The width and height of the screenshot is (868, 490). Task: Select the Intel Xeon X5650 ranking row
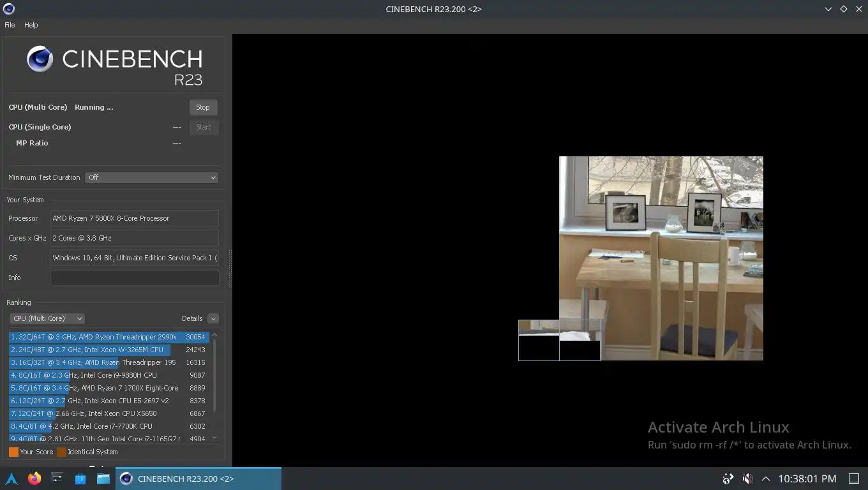[108, 413]
